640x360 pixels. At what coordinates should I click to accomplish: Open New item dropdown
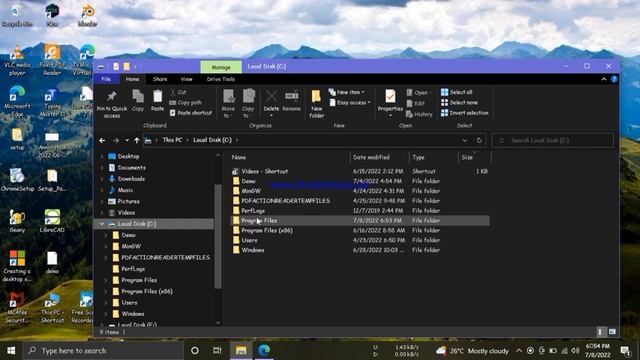click(x=347, y=92)
